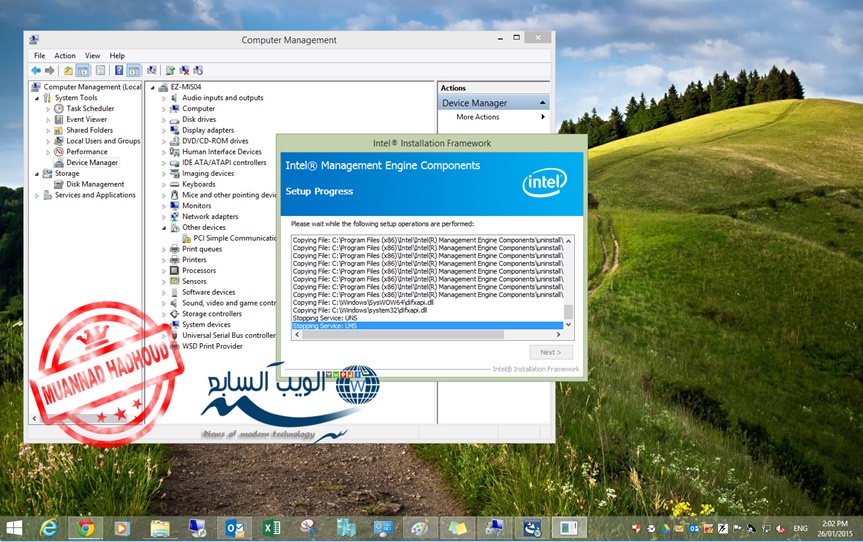Expand the Audio inputs and outputs category
This screenshot has height=542, width=863.
(x=164, y=98)
